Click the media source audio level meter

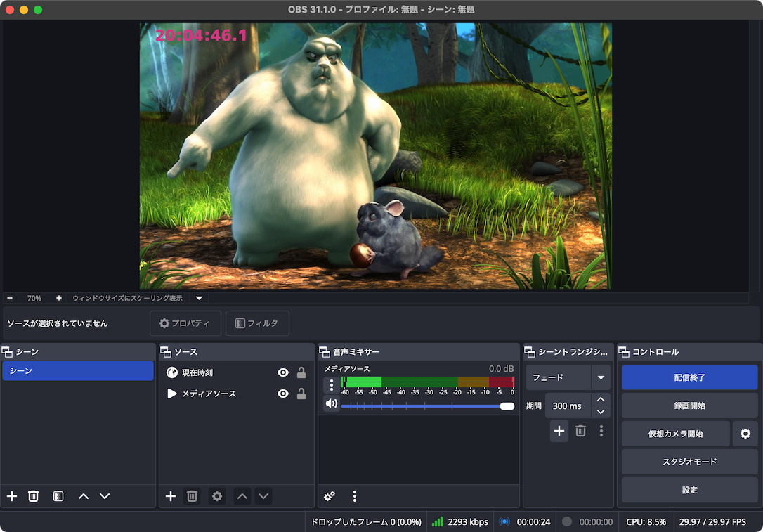pos(427,382)
